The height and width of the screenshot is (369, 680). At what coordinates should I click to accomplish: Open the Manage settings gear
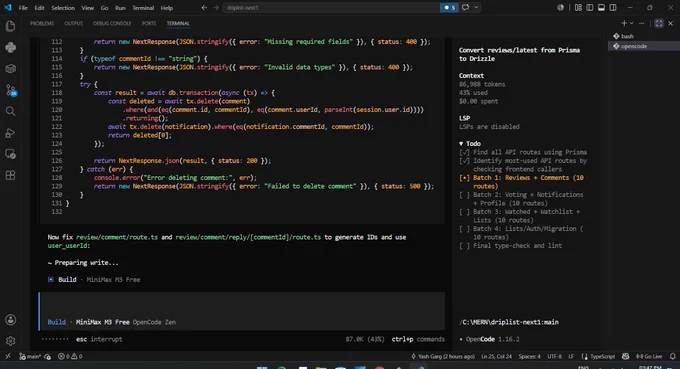[x=10, y=341]
